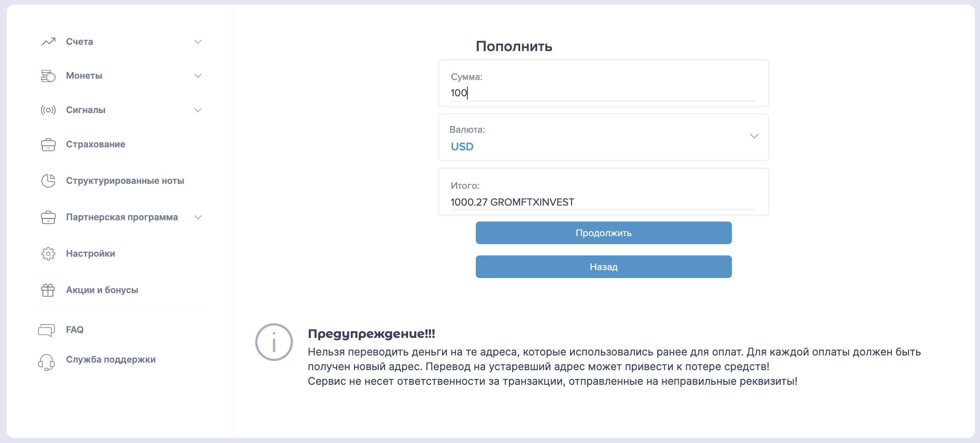980x443 pixels.
Task: Click the Сигналы broadcast icon
Action: [48, 110]
